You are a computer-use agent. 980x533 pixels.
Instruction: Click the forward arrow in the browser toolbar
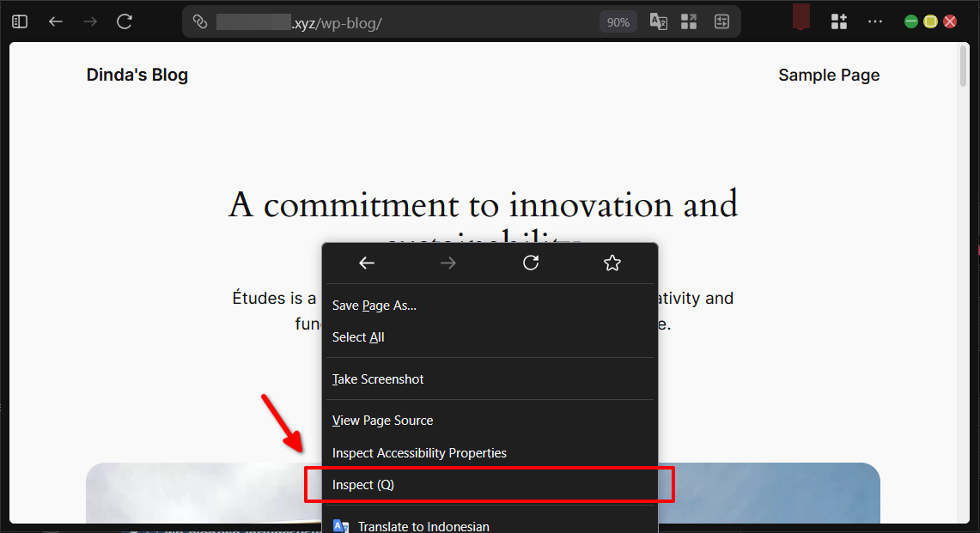tap(89, 21)
